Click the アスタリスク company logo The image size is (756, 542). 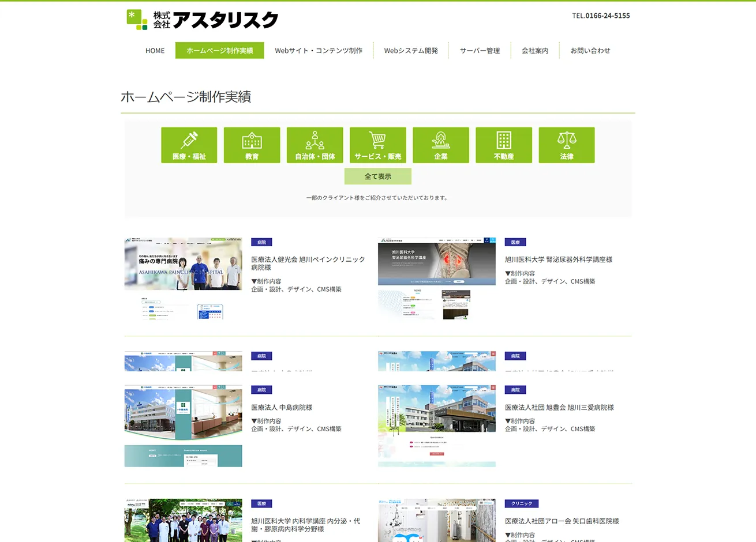(202, 20)
